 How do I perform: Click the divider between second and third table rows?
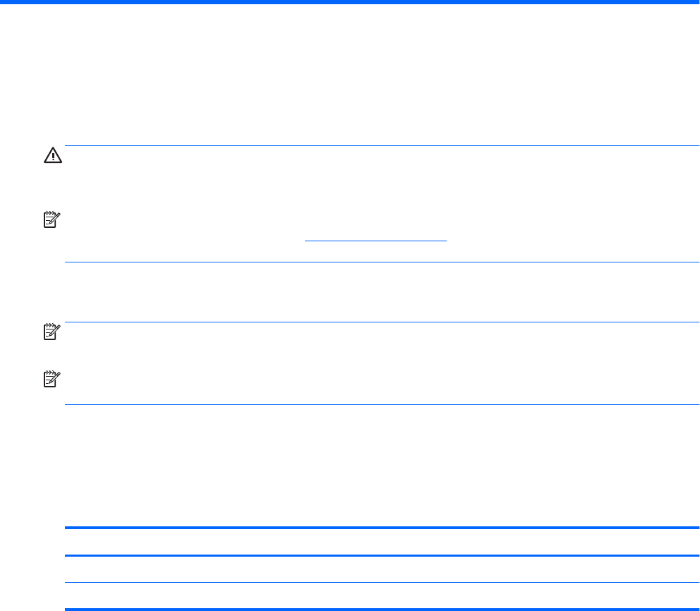[382, 582]
